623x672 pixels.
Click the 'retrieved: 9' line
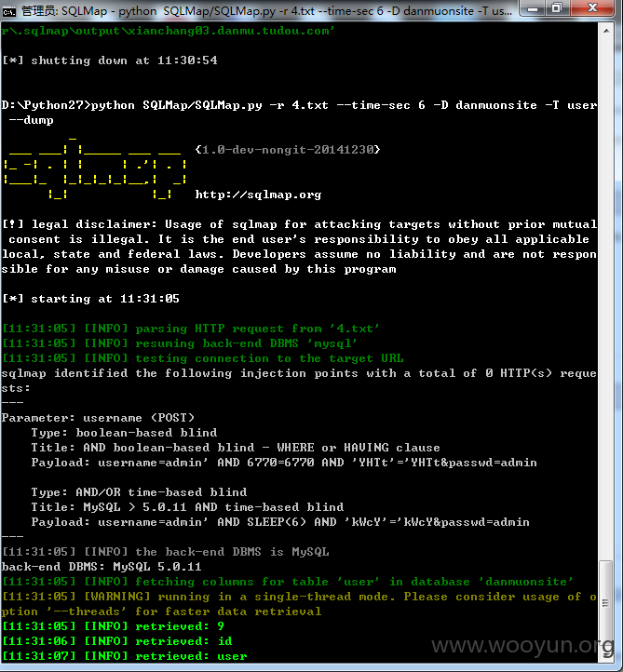[114, 626]
